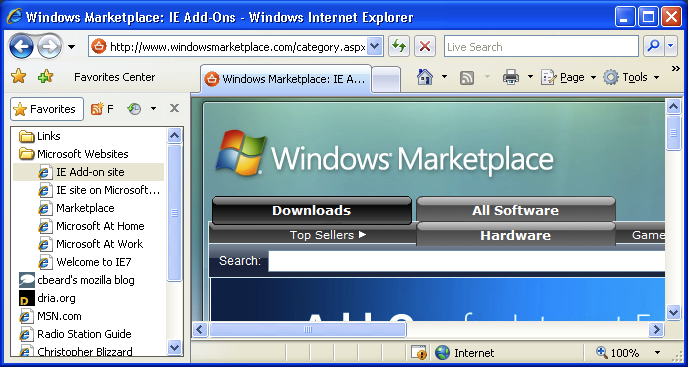Click the RSS Feeds toolbar icon
Screen dimensions: 689x368
[467, 78]
